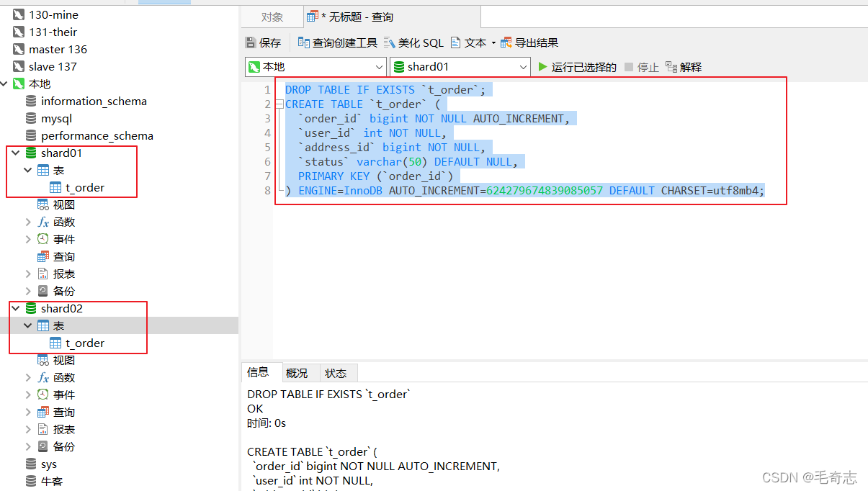Select 查询 (Queries) under shard01
The height and width of the screenshot is (491, 868).
pyautogui.click(x=63, y=256)
